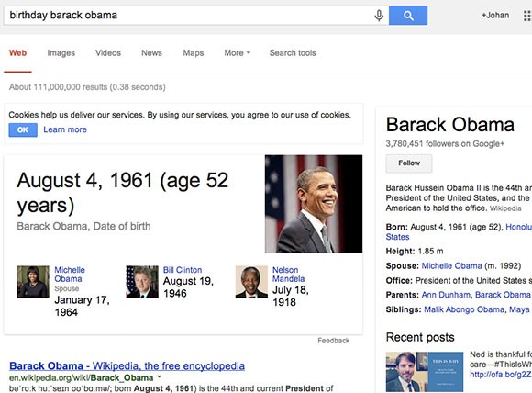Image resolution: width=532 pixels, height=393 pixels.
Task: Open the Search tools options
Action: point(293,53)
